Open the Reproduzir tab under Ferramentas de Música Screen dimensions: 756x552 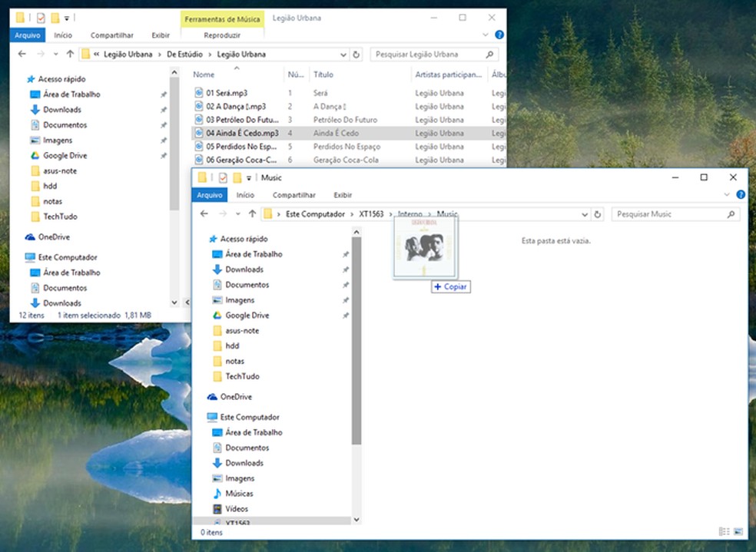click(222, 35)
